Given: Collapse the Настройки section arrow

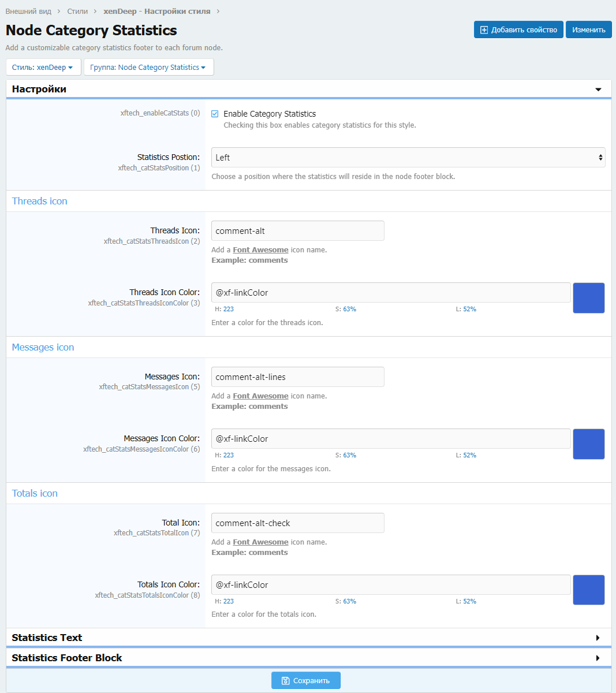Looking at the screenshot, I should click(598, 90).
